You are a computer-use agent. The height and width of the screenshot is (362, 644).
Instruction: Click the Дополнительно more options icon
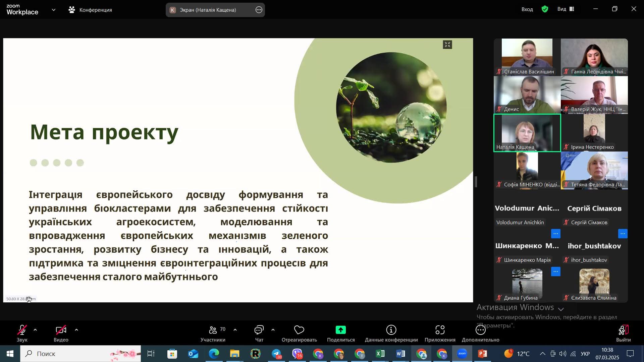pos(480,330)
